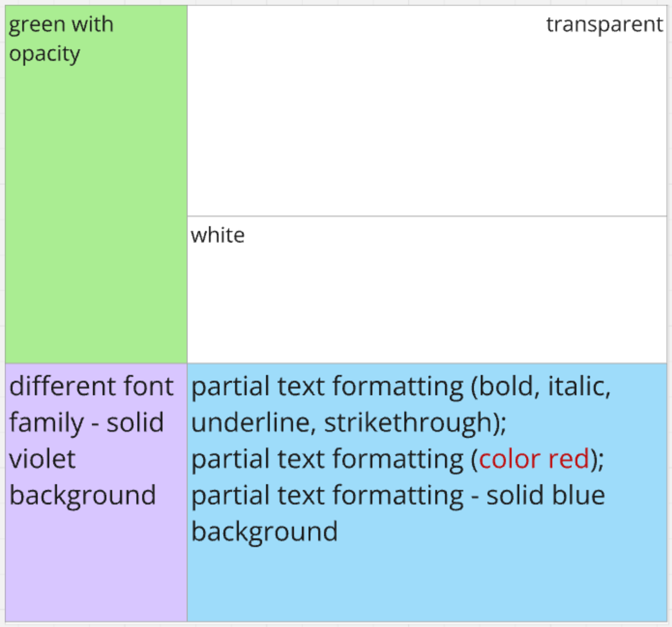Click the border between green and violet cells
The height and width of the screenshot is (627, 672).
tap(96, 363)
